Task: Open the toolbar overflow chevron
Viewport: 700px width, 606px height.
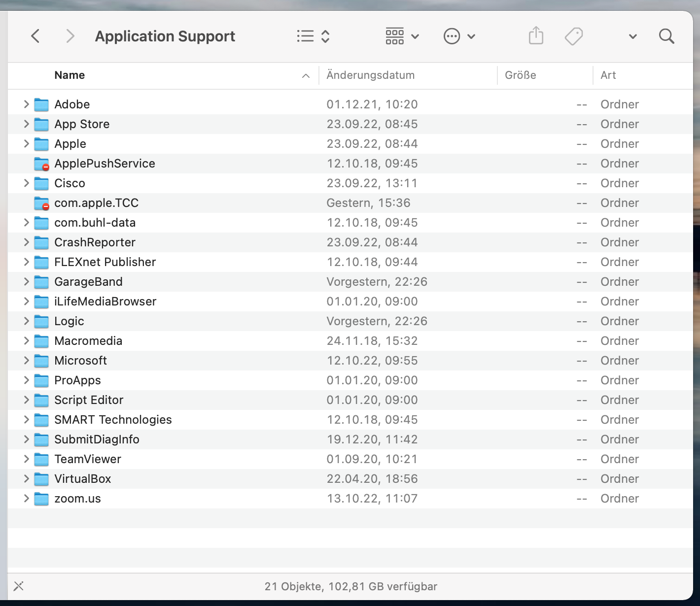Action: (633, 36)
